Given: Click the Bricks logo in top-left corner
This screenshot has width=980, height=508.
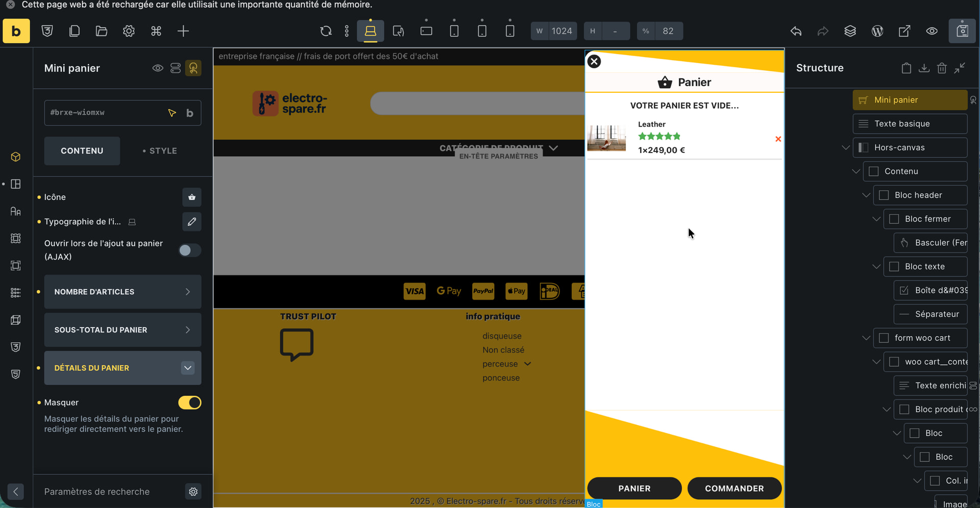Looking at the screenshot, I should (x=16, y=31).
